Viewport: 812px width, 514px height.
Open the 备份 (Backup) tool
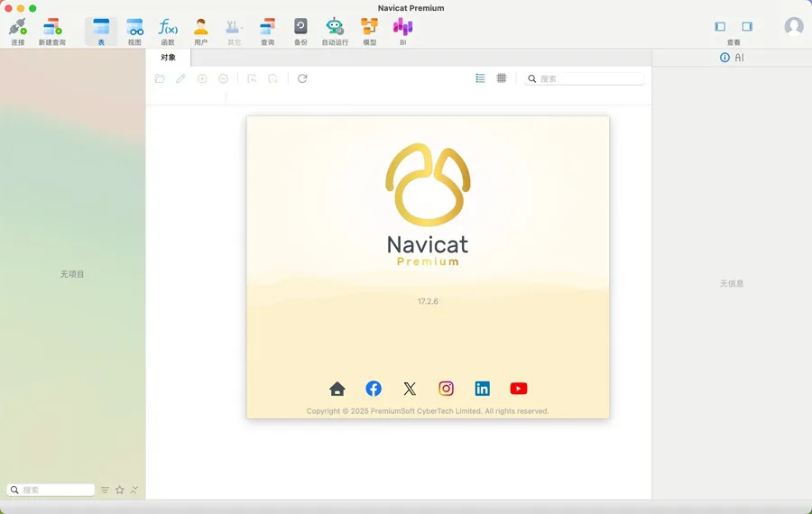[300, 27]
